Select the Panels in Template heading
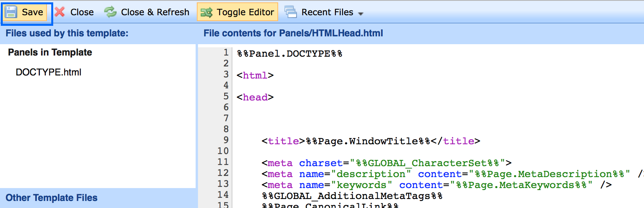The image size is (644, 208). pyautogui.click(x=50, y=52)
